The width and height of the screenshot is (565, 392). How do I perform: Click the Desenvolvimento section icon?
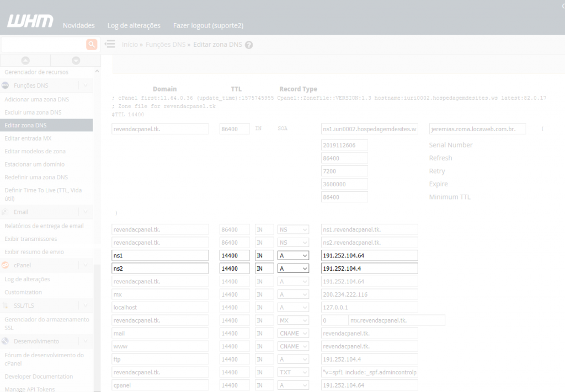[5, 341]
